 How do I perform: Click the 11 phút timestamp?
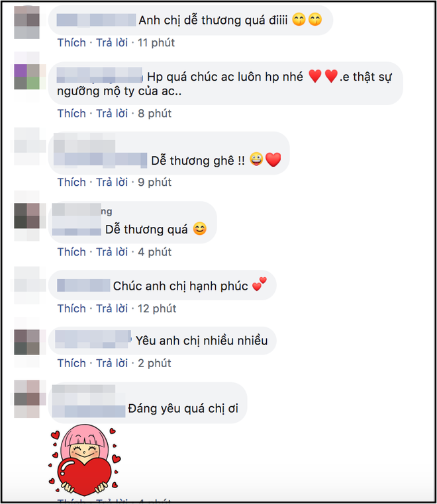click(x=156, y=43)
